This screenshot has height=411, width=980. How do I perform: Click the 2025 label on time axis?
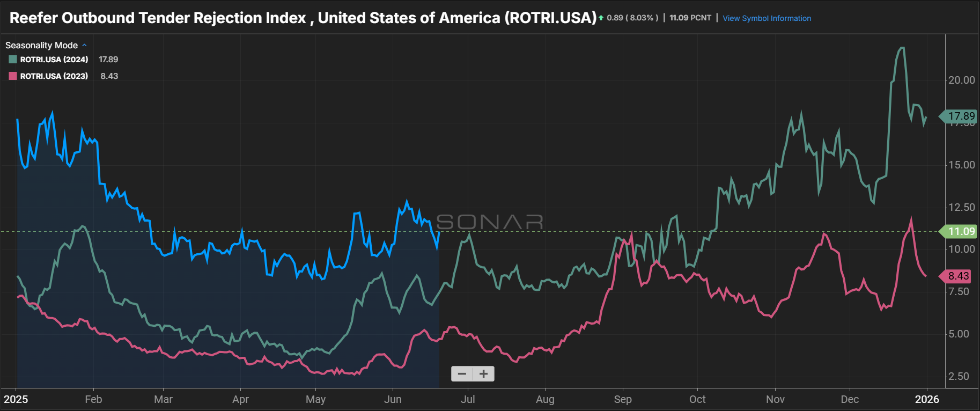16,399
